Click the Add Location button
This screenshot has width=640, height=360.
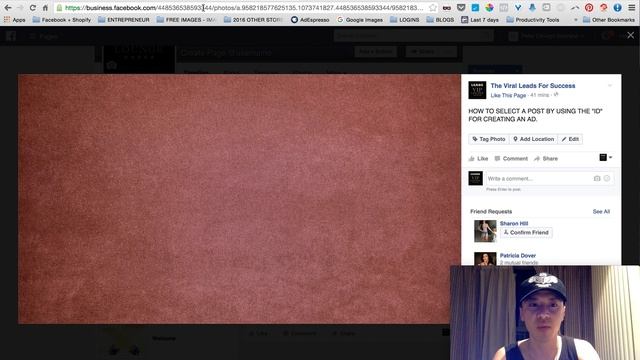coord(533,139)
